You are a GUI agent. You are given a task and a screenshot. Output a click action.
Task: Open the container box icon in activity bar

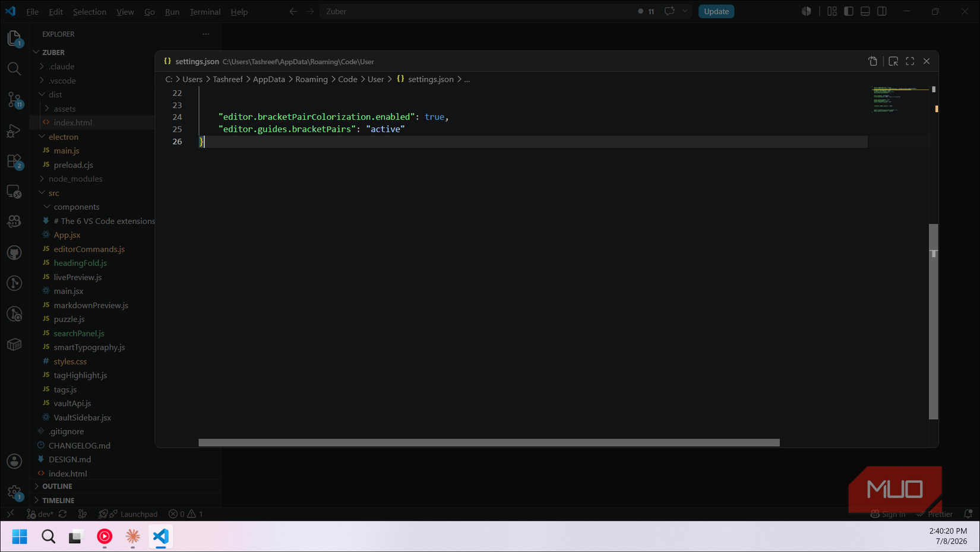point(14,345)
